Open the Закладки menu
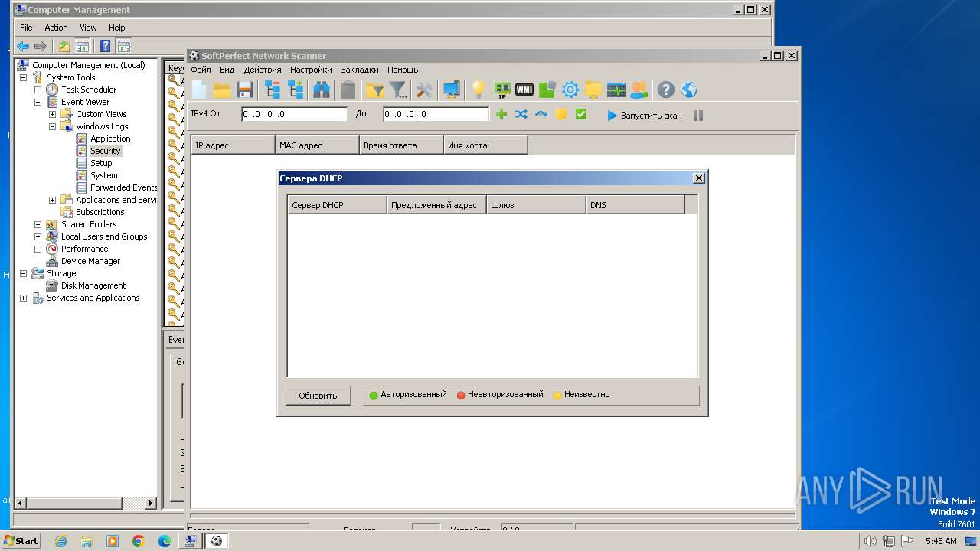This screenshot has height=551, width=980. (360, 70)
